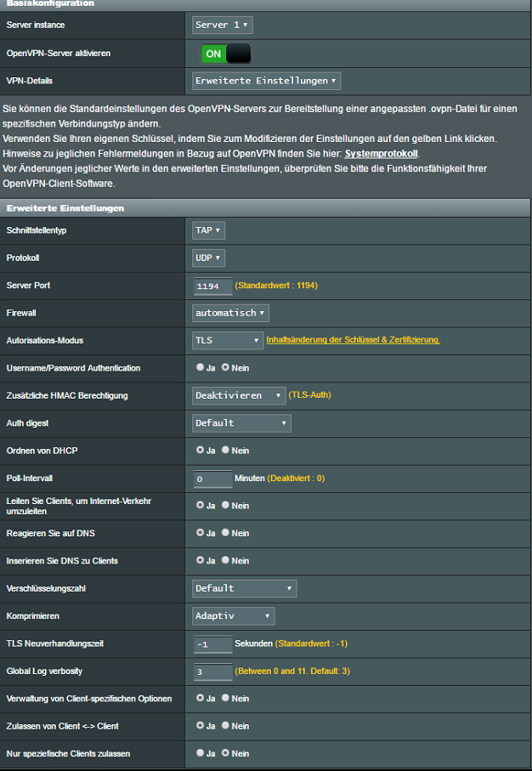Open the Server instance dropdown
532x771 pixels.
coord(223,26)
